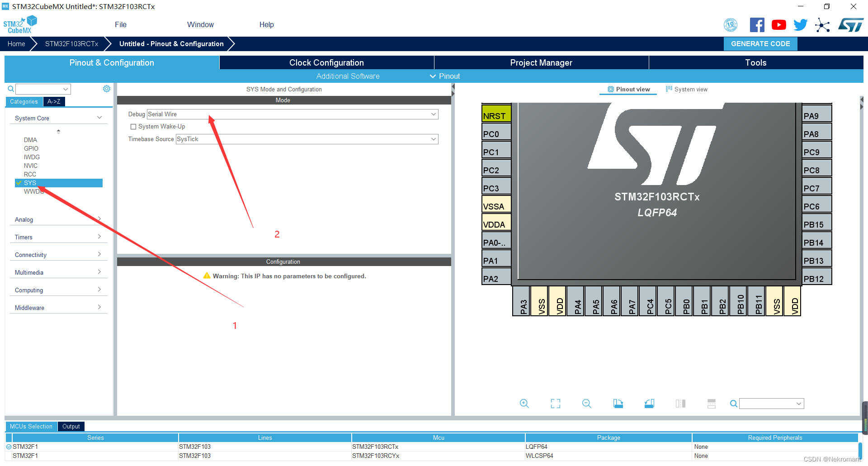This screenshot has height=466, width=868.
Task: Select the NRST pin on chip
Action: click(x=496, y=113)
